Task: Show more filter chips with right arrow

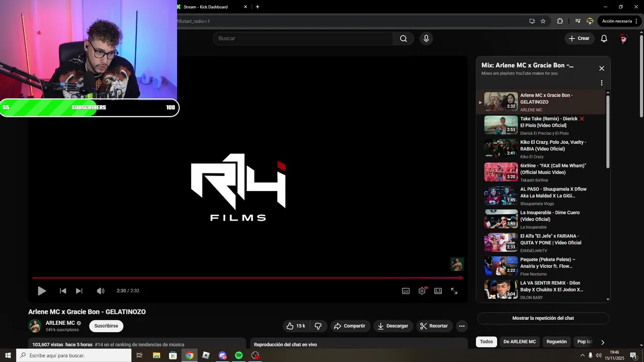Action: (x=603, y=342)
